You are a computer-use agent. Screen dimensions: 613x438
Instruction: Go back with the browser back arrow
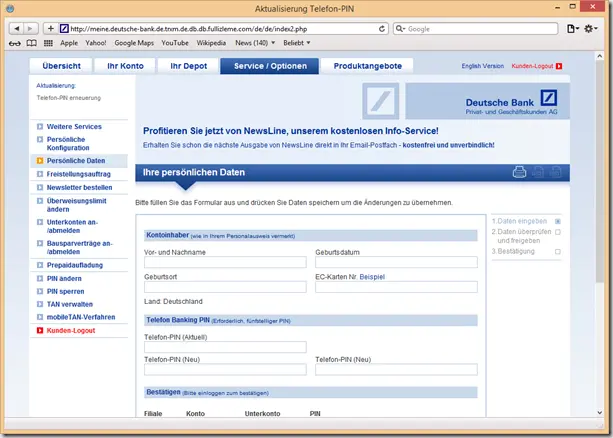tap(16, 29)
